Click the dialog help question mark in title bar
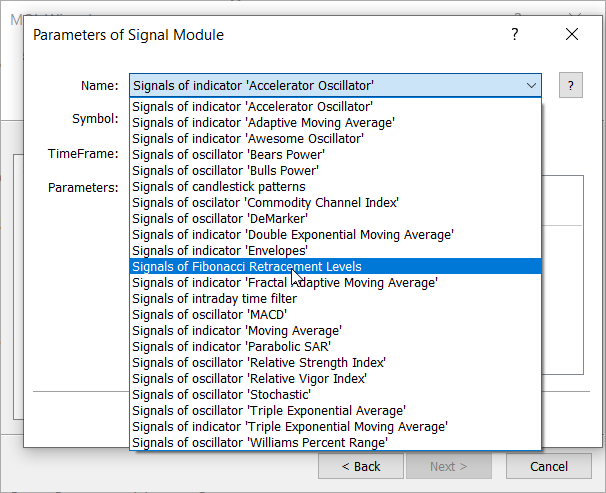Viewport: 606px width, 493px height. [x=515, y=35]
